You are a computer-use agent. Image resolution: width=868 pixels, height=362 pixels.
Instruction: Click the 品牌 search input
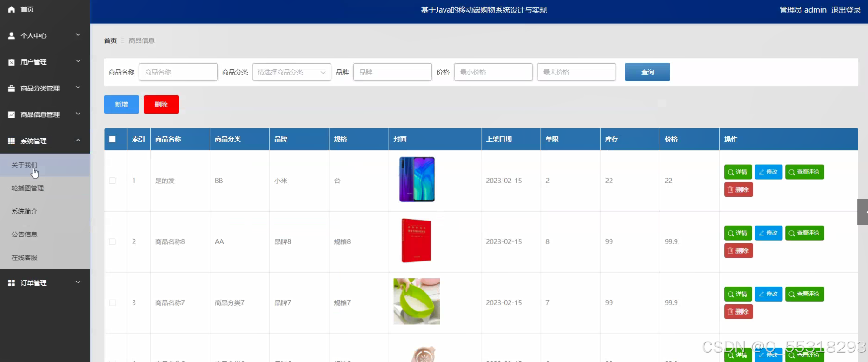392,72
